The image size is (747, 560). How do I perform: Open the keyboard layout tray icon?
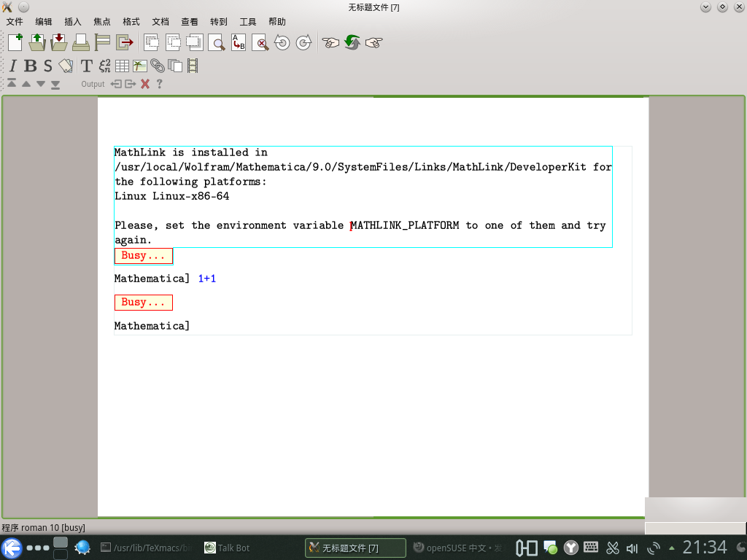coord(591,548)
